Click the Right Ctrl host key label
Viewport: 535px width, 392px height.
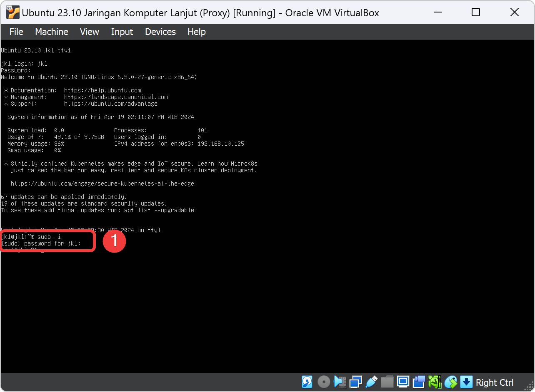[x=495, y=382]
